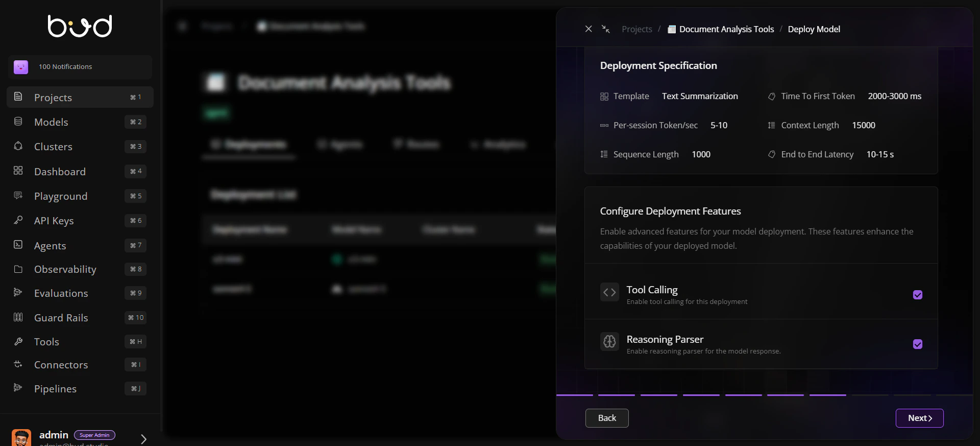Viewport: 980px width, 446px height.
Task: Click the Text Summarization template value
Action: tap(700, 96)
